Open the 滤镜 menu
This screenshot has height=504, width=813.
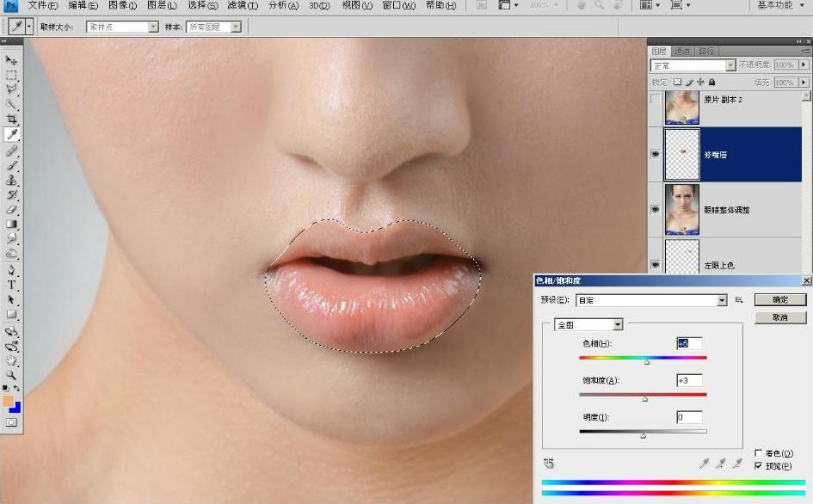pos(243,5)
